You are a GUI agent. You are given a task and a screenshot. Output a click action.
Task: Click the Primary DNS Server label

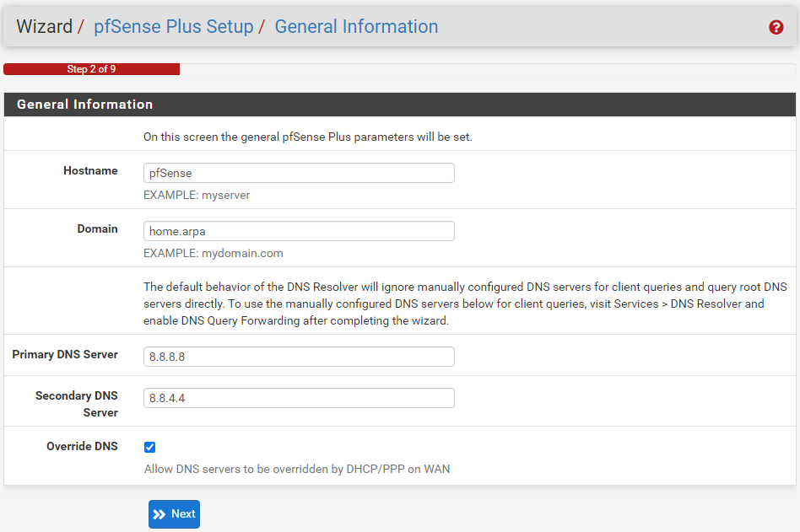[x=65, y=354]
